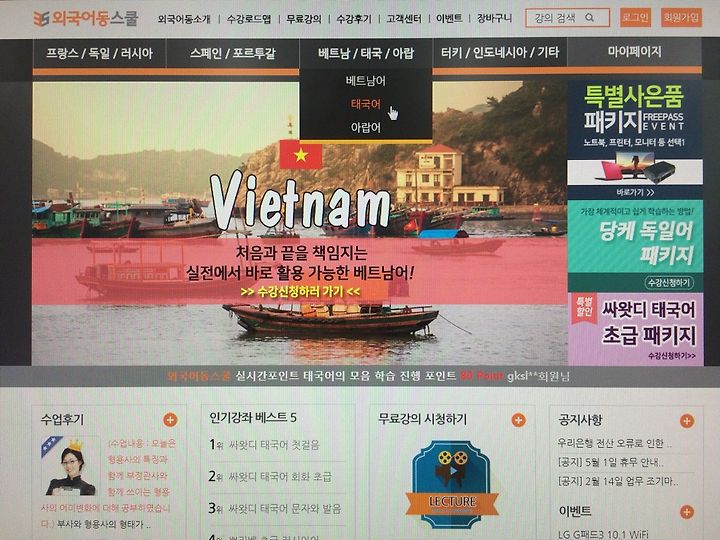This screenshot has height=540, width=720.
Task: Open the 공지사항 plus icon
Action: (x=687, y=421)
